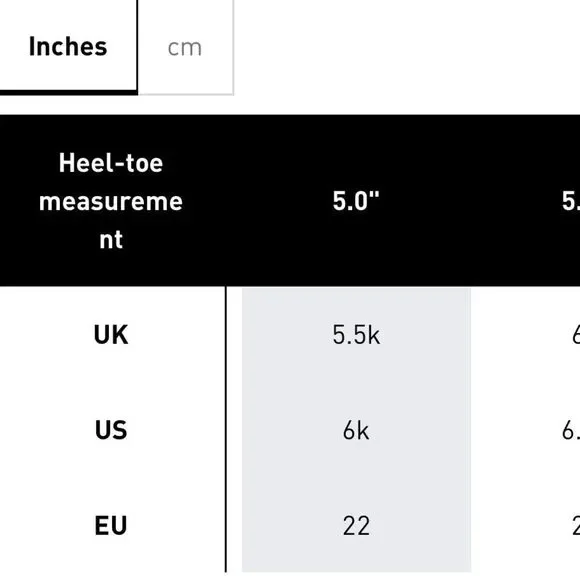
Task: Select UK size 5.5k cell
Action: 356,335
